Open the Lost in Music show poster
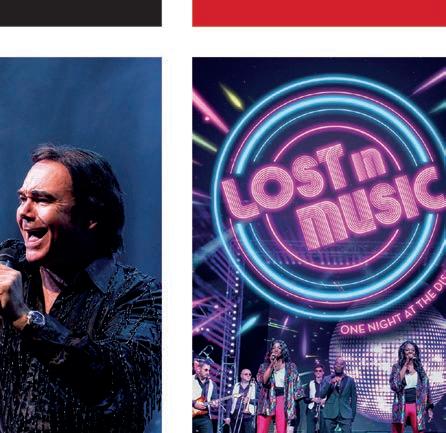 tap(319, 245)
